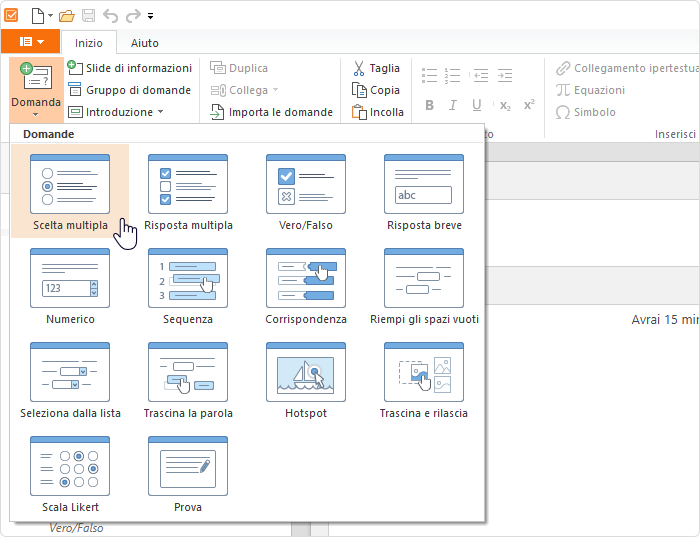Select Vero/Falso item in slide list

click(76, 528)
